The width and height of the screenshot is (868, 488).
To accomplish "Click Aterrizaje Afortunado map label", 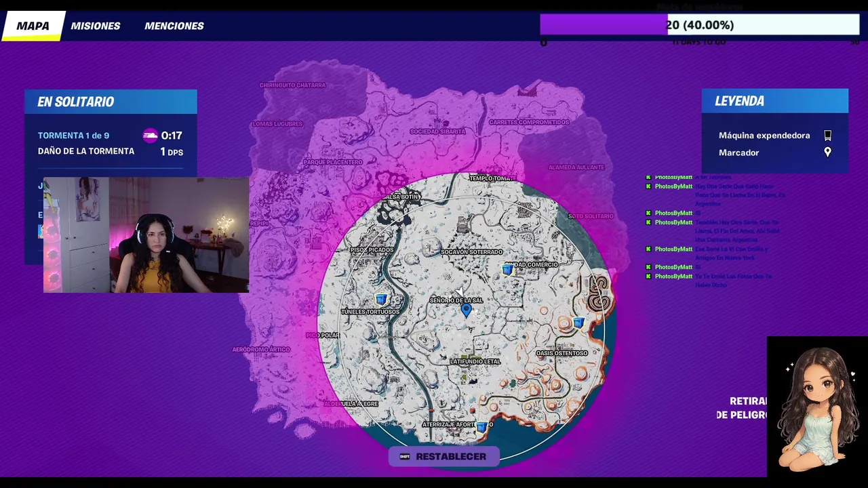I will coord(458,425).
